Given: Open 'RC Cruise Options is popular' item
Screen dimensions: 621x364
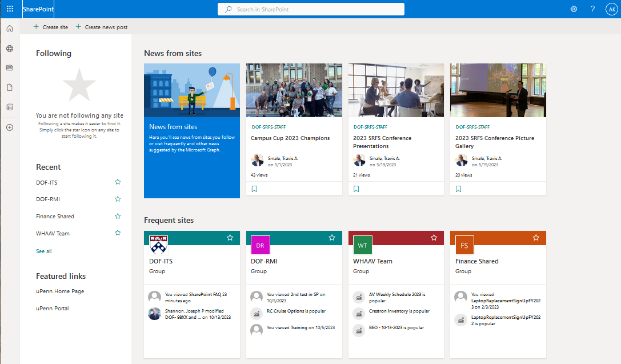Looking at the screenshot, I should pos(296,311).
